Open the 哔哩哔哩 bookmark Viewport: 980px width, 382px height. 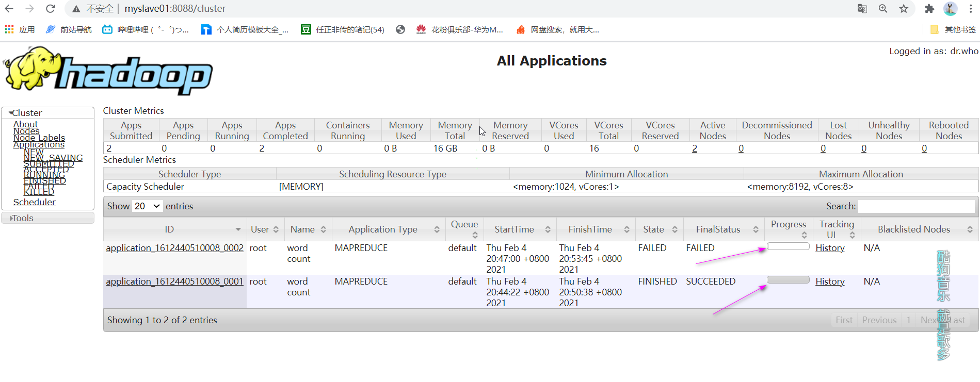point(146,30)
